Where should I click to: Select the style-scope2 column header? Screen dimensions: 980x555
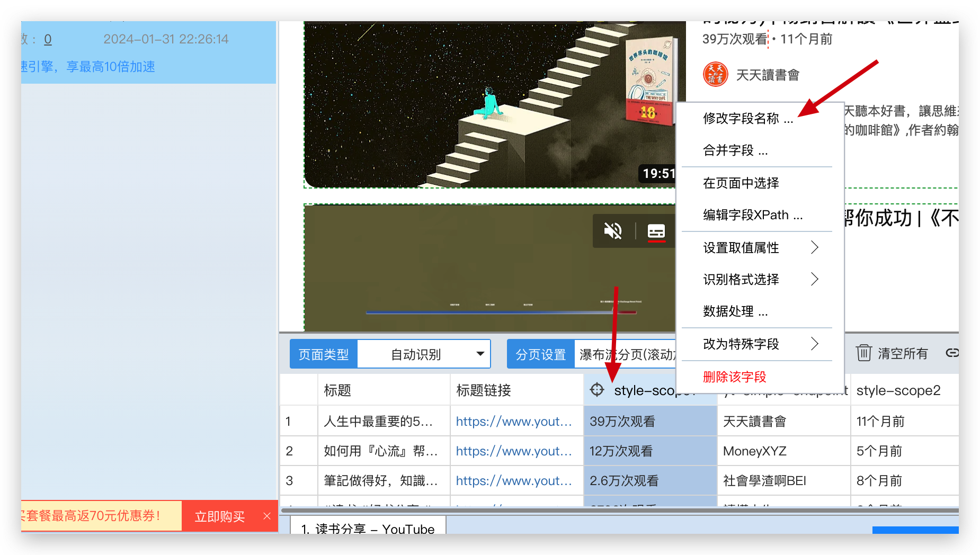click(904, 390)
